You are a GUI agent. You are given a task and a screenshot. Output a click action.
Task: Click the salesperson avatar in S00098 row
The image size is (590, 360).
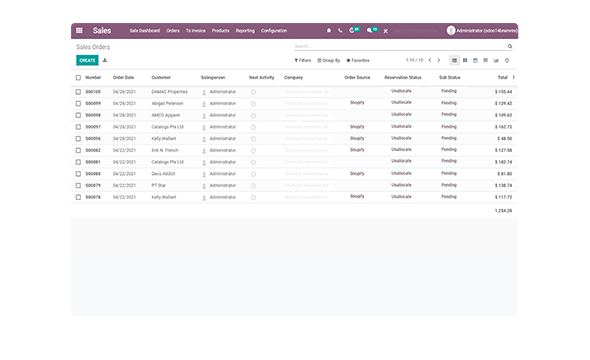click(x=204, y=115)
